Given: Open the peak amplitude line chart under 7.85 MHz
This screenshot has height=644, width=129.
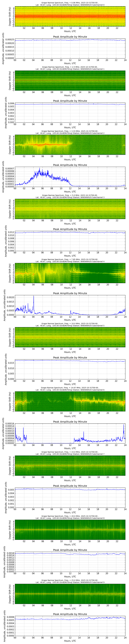Looking at the screenshot, I should (x=70, y=305).
